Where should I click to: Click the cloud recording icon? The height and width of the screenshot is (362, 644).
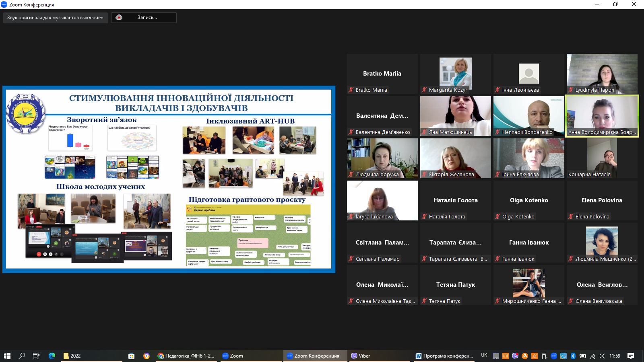click(119, 17)
